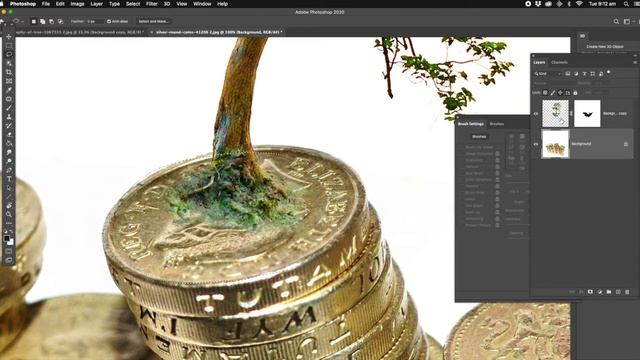
Task: Toggle layer filtering on/off switch
Action: pyautogui.click(x=609, y=73)
